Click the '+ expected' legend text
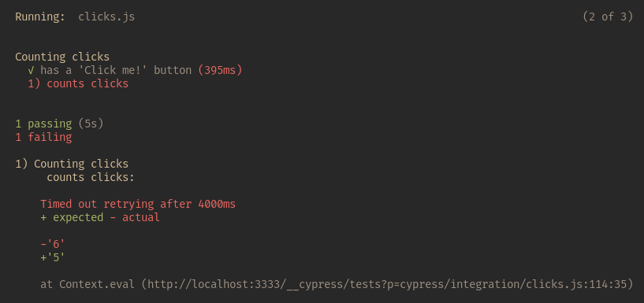Image resolution: width=644 pixels, height=303 pixels. coord(72,217)
